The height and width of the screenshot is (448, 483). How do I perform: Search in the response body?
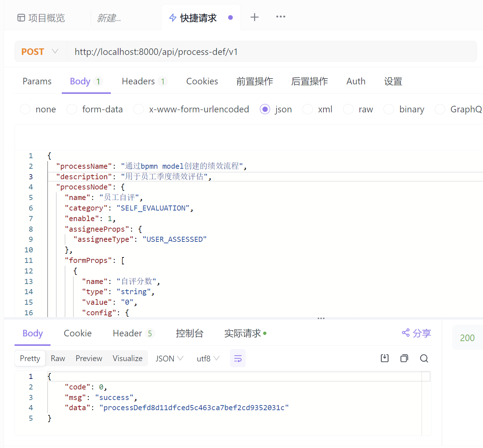tap(424, 359)
